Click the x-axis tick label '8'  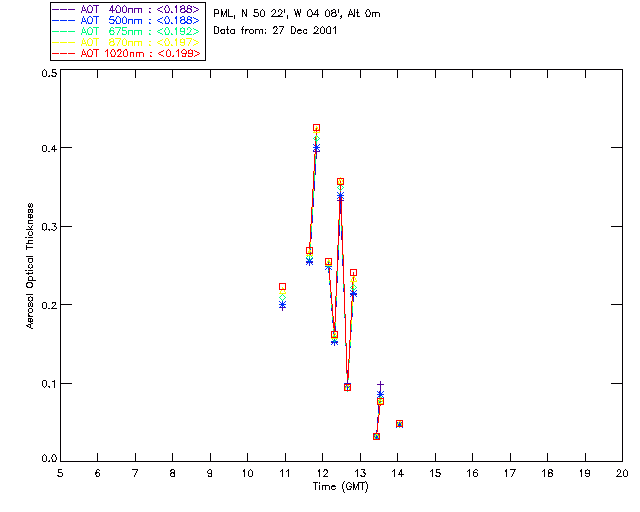173,473
